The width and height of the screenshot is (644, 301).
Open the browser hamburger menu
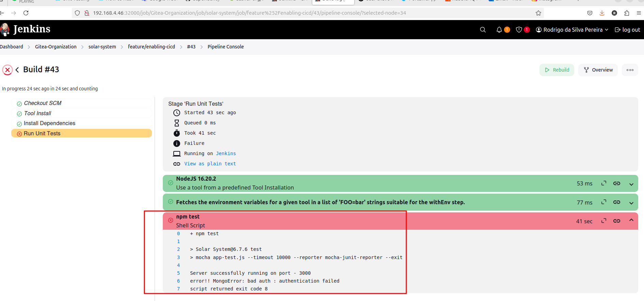coord(639,13)
